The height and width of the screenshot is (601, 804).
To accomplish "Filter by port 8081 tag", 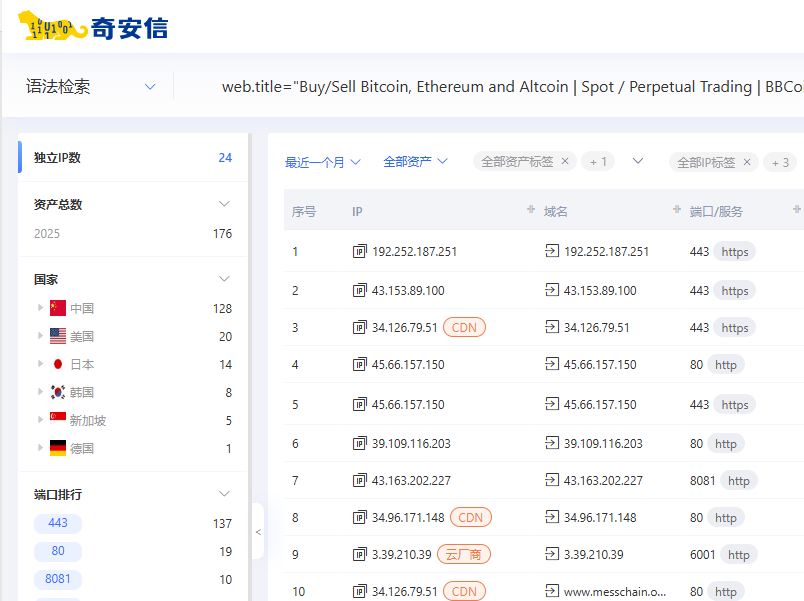I will click(x=58, y=579).
